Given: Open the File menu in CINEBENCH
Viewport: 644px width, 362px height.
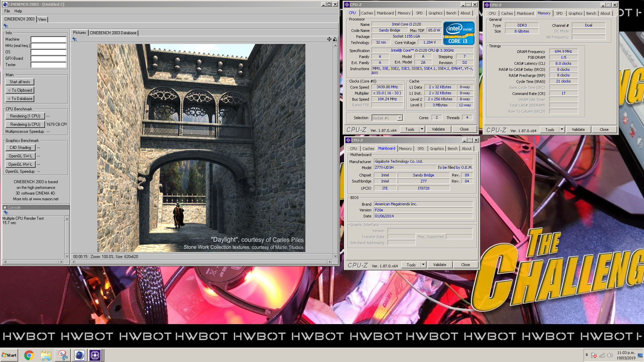Looking at the screenshot, I should [x=7, y=11].
